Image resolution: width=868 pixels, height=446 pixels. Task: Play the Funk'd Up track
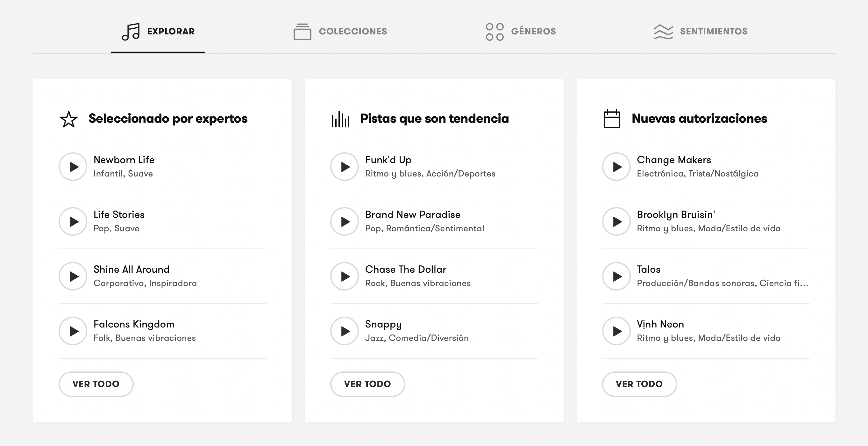pyautogui.click(x=345, y=167)
